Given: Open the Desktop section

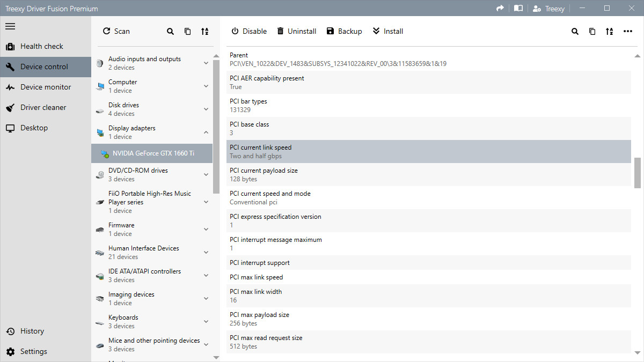Looking at the screenshot, I should click(33, 128).
